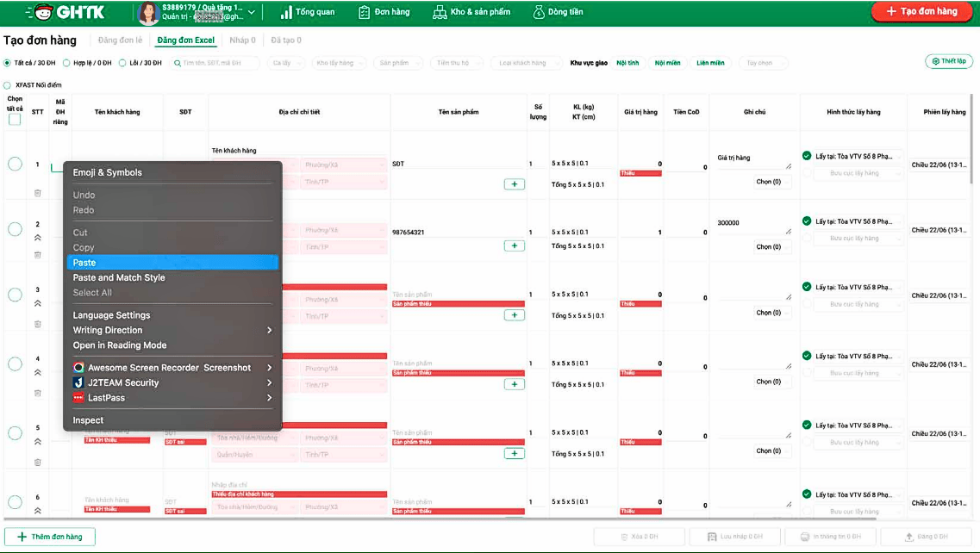Enable XFAST Nối điểm option
980x553 pixels.
click(8, 85)
